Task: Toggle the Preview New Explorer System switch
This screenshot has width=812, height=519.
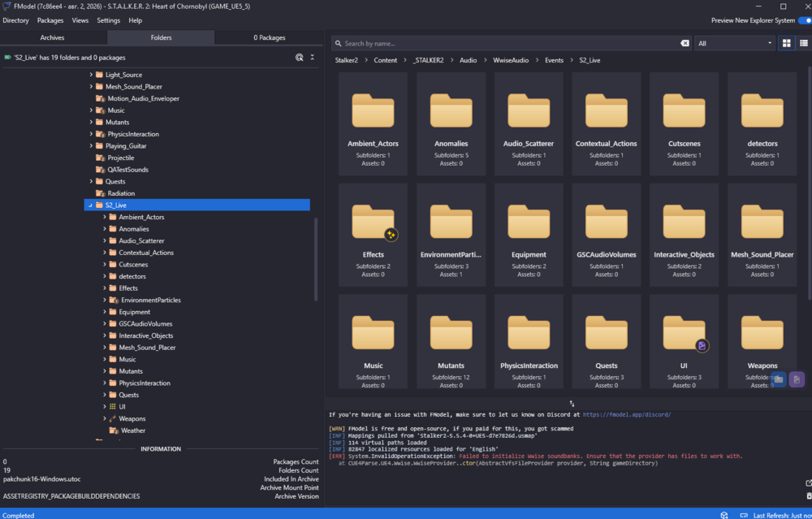Action: coord(805,20)
